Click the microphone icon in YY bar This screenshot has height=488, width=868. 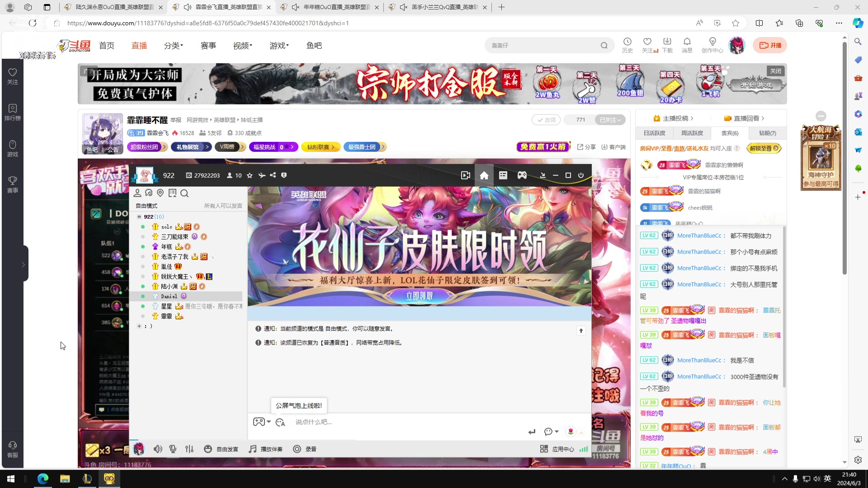[x=173, y=449]
